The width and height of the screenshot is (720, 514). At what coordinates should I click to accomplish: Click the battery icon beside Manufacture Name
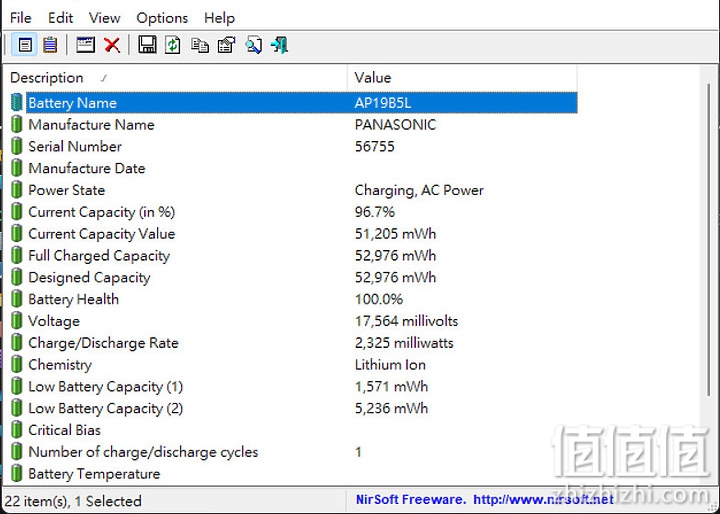17,124
